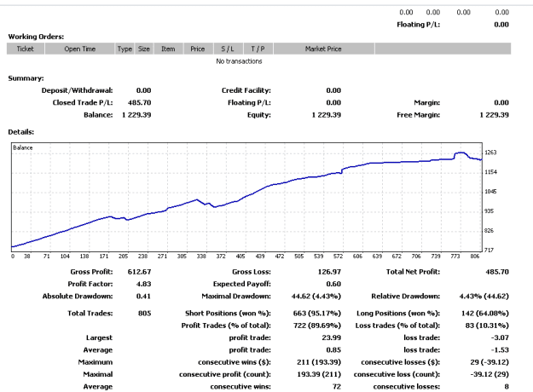Click the Market Price column header
The image size is (533, 392).
click(x=323, y=49)
